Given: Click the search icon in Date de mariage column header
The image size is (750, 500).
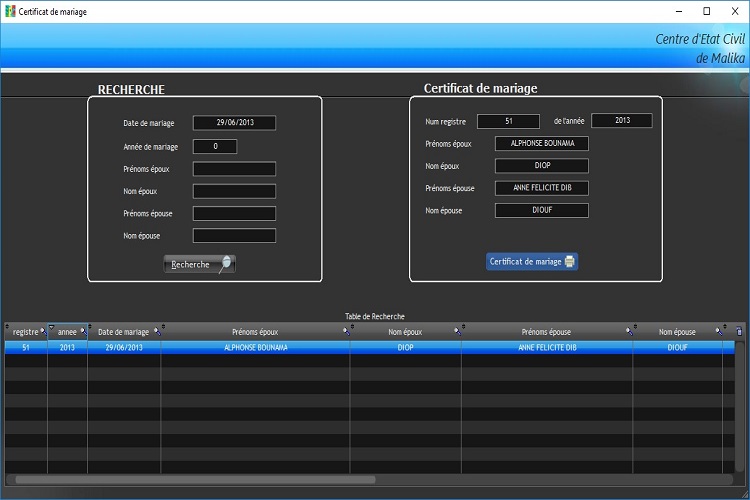Looking at the screenshot, I should (156, 332).
